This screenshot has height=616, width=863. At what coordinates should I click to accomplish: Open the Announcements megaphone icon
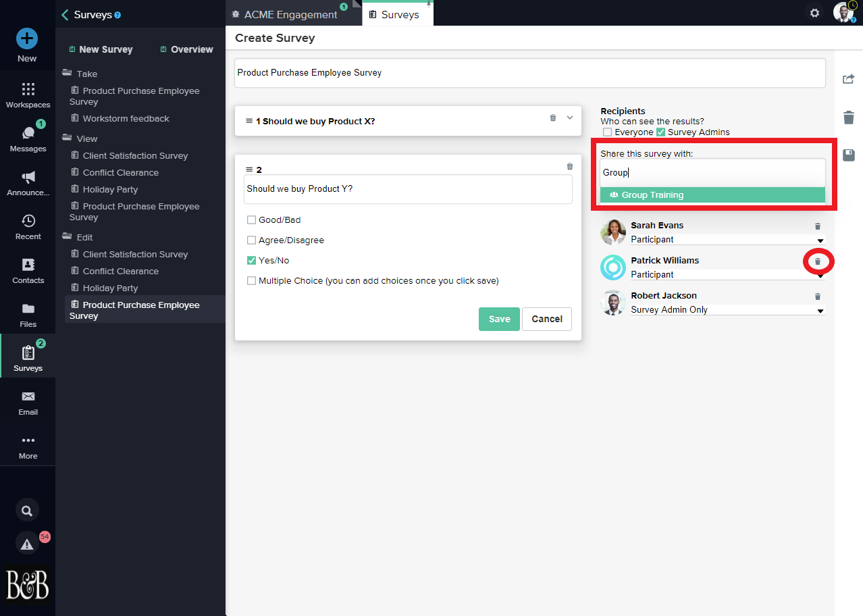pos(28,177)
